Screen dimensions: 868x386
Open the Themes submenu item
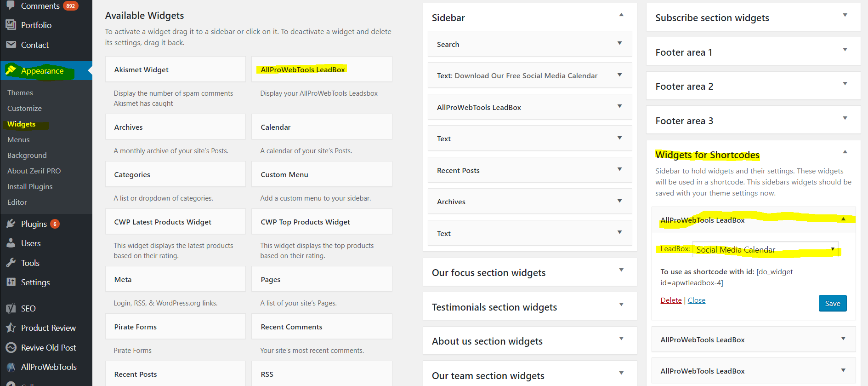pos(20,92)
